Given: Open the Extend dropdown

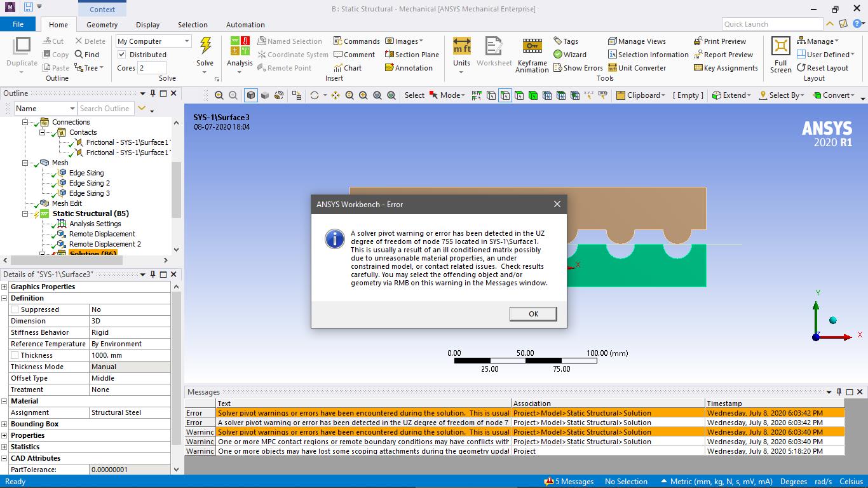Looking at the screenshot, I should pos(733,95).
